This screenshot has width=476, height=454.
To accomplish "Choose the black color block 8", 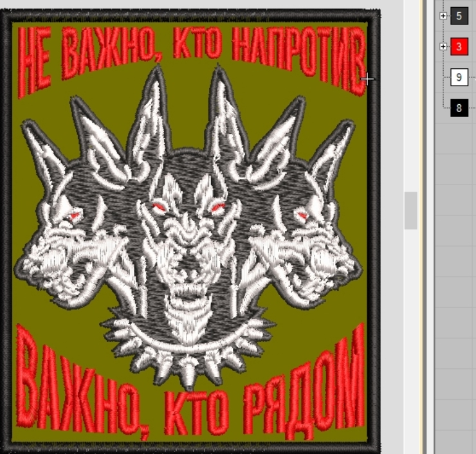I will click(x=459, y=108).
